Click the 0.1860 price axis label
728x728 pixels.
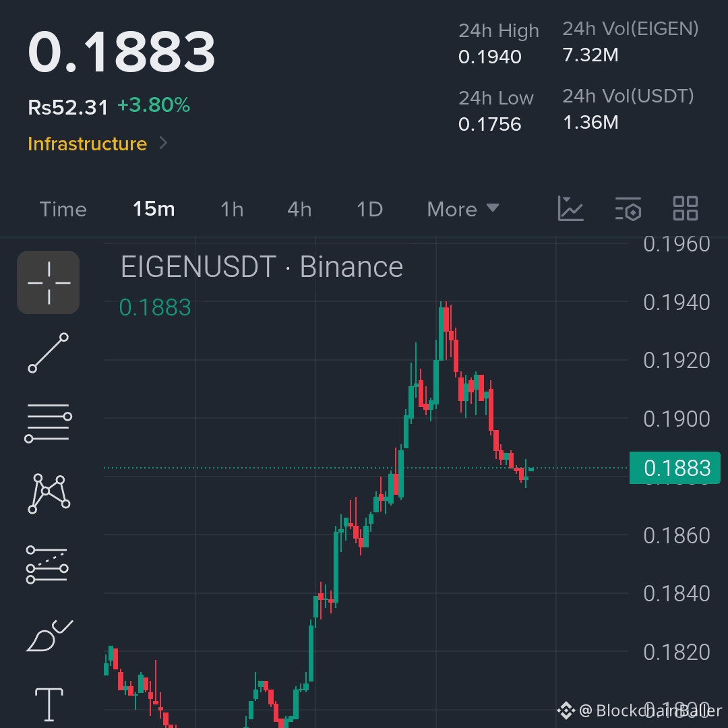click(x=677, y=536)
